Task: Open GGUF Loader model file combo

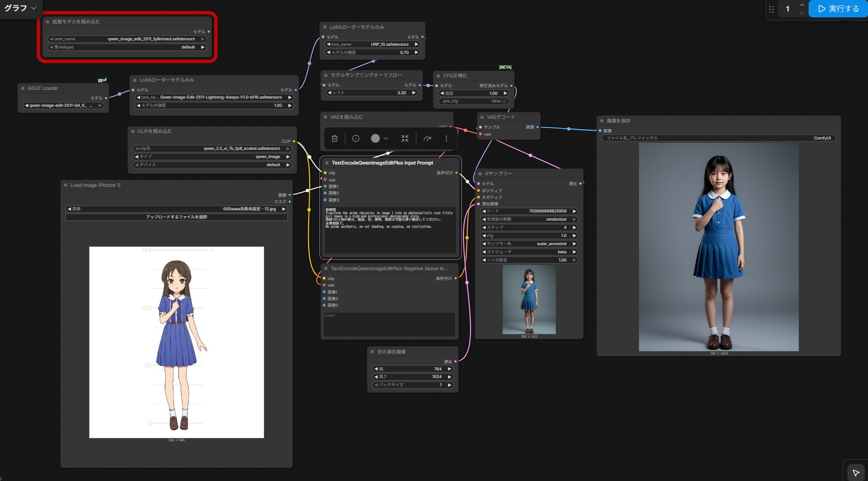Action: 63,106
